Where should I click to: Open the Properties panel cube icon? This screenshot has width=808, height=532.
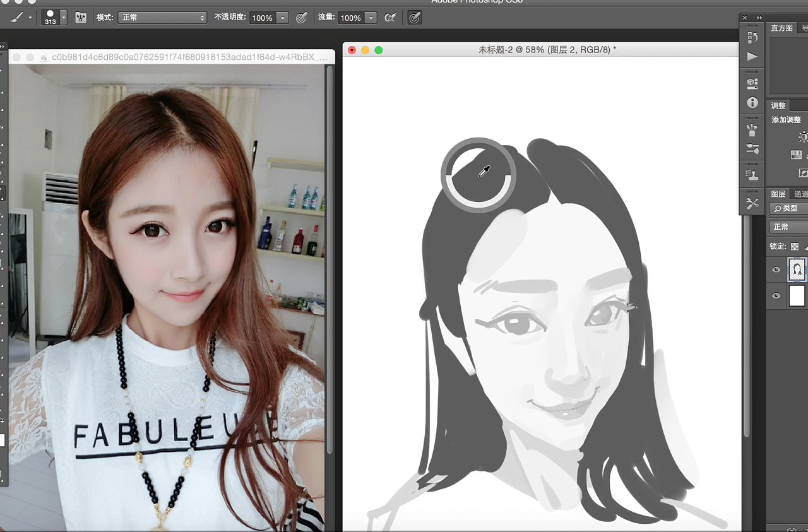[752, 83]
